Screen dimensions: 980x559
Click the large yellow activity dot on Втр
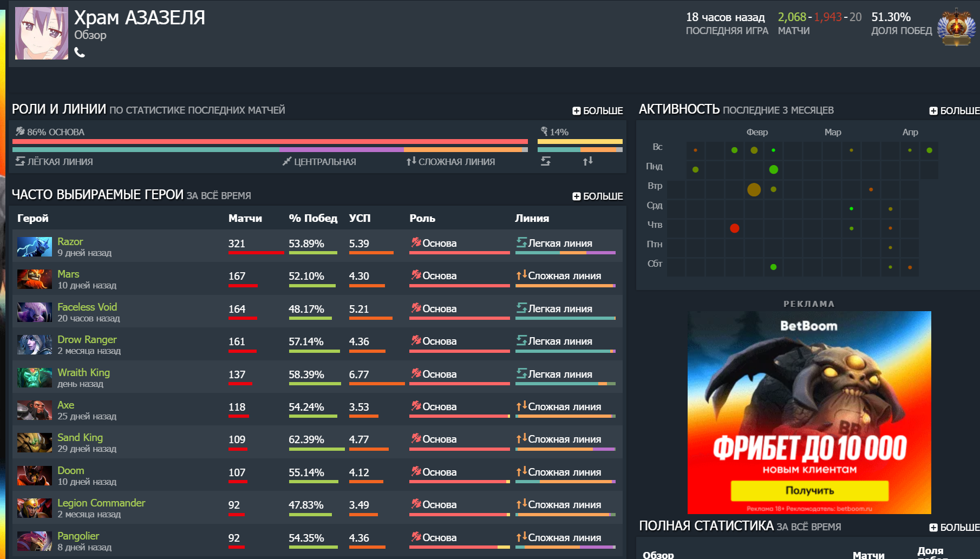[754, 189]
